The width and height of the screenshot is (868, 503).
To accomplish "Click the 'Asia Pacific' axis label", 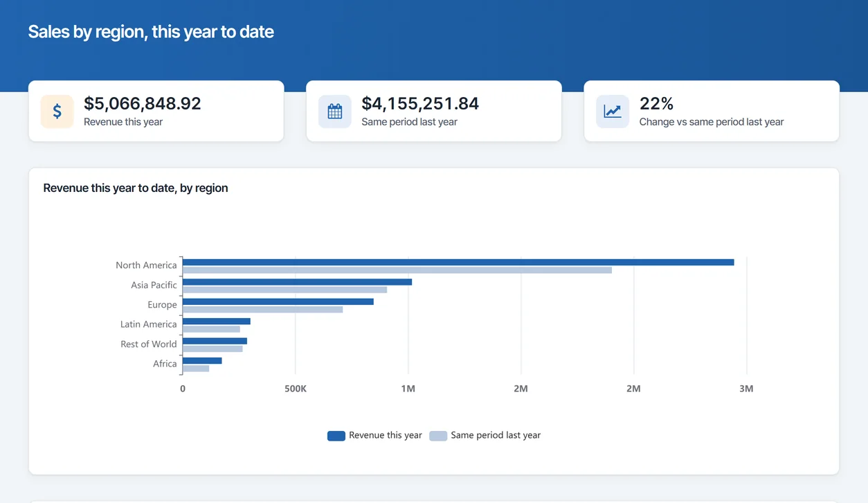I will click(154, 285).
